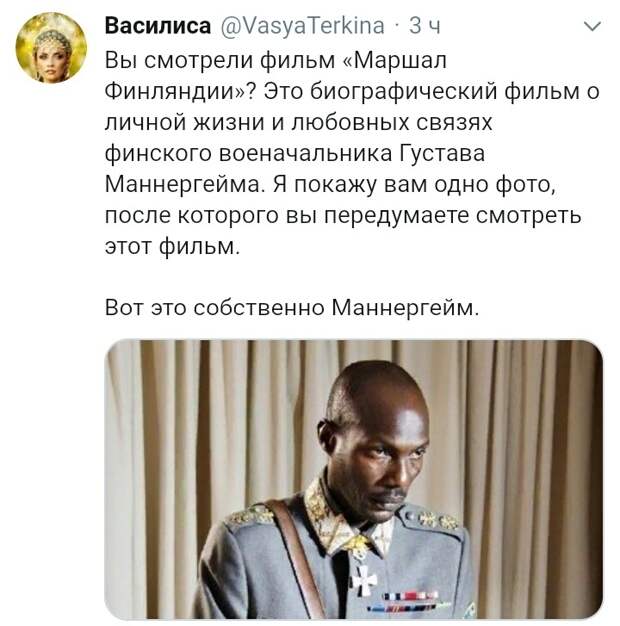The height and width of the screenshot is (626, 620).
Task: Open the tweet options chevron menu
Action: 592,26
